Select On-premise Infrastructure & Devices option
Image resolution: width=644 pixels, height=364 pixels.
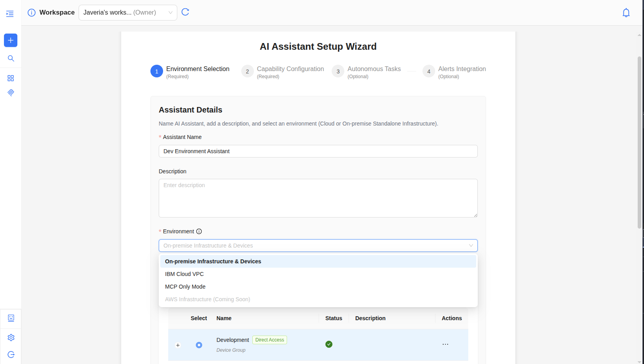click(x=213, y=261)
